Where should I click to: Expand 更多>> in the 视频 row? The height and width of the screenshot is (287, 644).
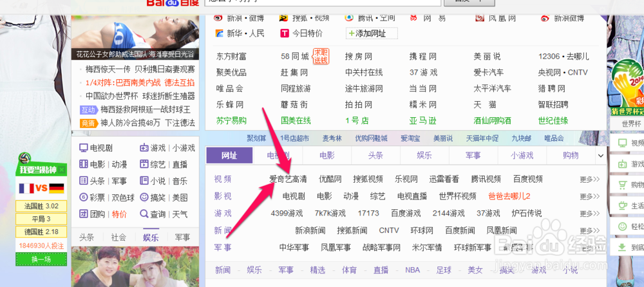[x=590, y=180]
